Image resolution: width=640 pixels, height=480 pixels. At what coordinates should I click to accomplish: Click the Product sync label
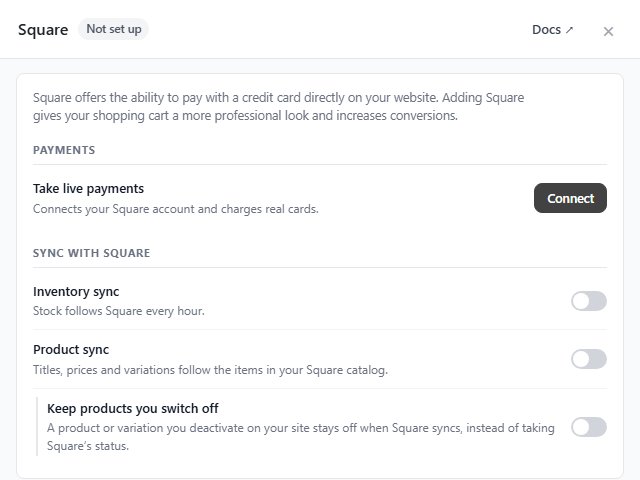point(71,350)
